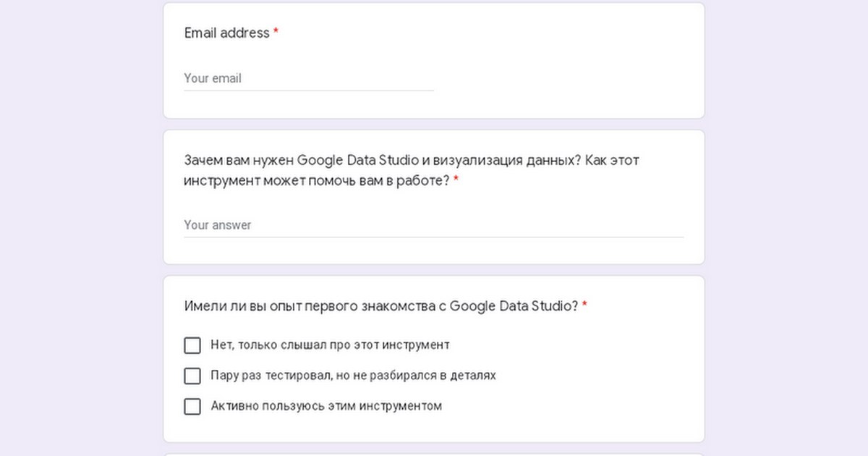
Task: Click the "Email address" question title
Action: (x=226, y=33)
